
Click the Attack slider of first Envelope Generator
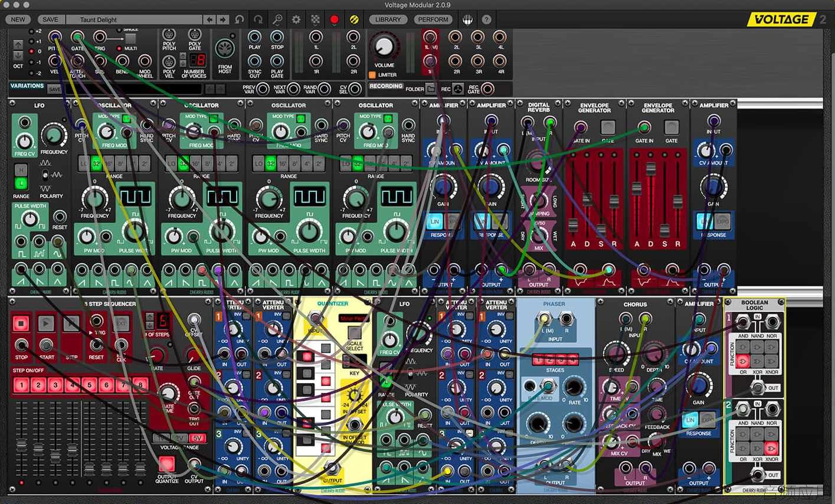point(573,225)
